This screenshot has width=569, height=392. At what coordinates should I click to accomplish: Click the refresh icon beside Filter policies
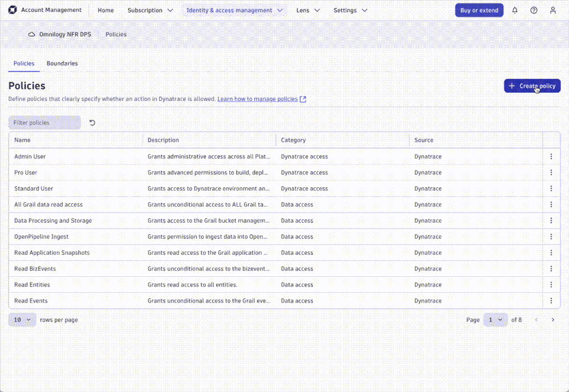pos(92,122)
